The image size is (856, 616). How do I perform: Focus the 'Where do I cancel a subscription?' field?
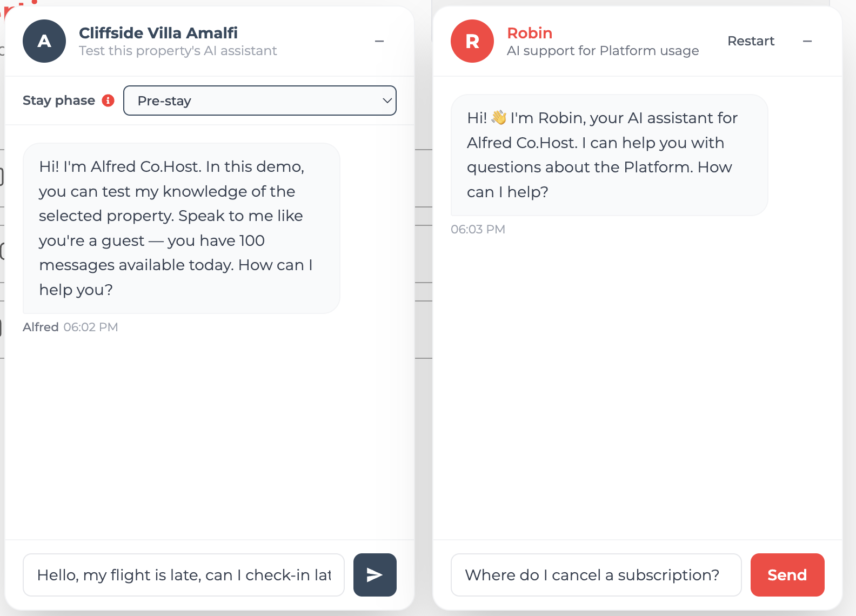click(596, 575)
